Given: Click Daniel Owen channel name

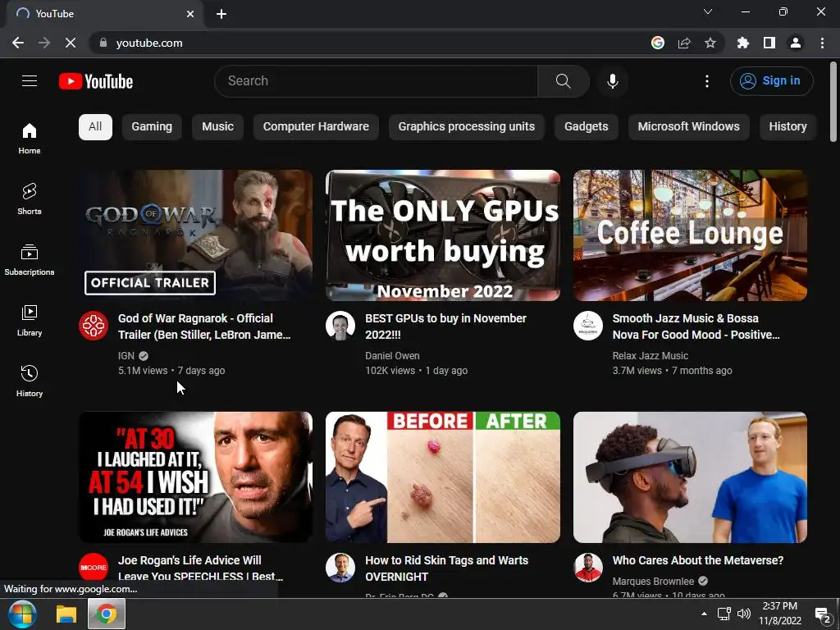Looking at the screenshot, I should tap(392, 356).
